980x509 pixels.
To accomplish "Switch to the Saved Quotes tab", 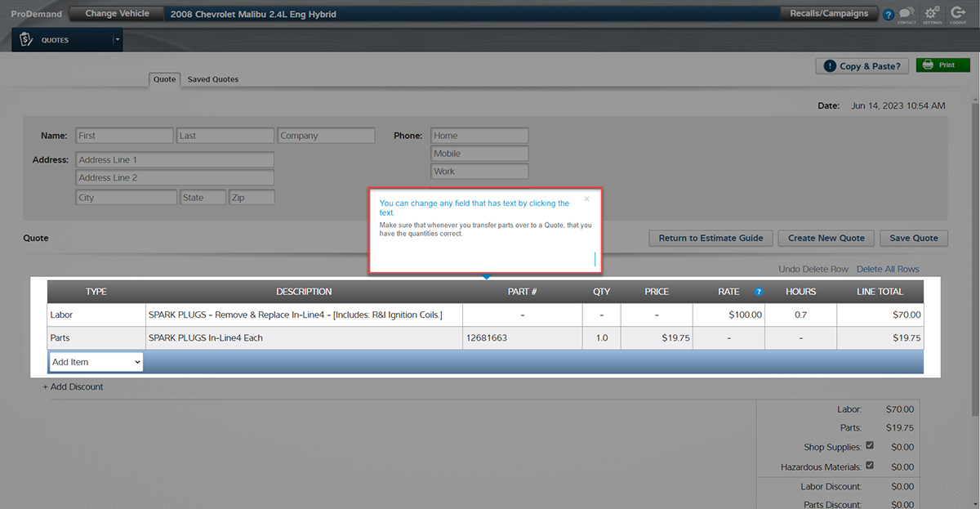I will [x=212, y=79].
